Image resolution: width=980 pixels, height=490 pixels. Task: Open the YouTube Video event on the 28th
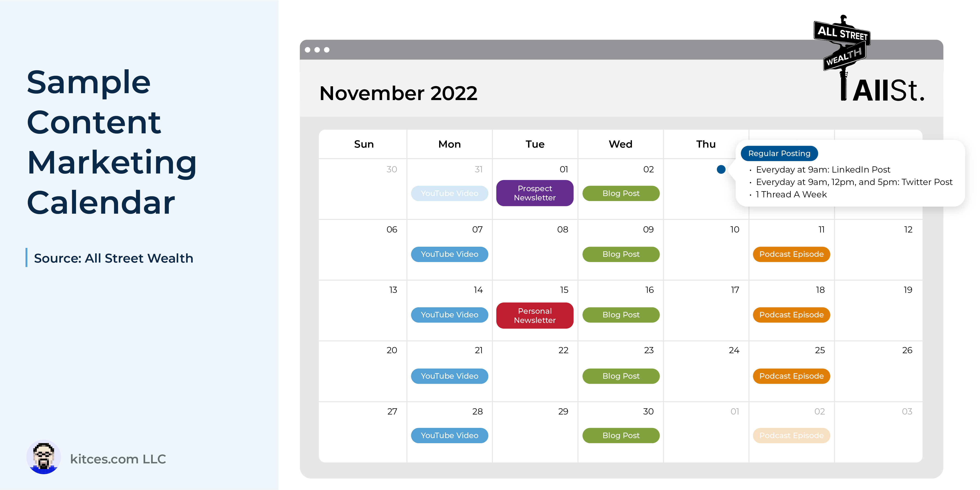click(449, 436)
